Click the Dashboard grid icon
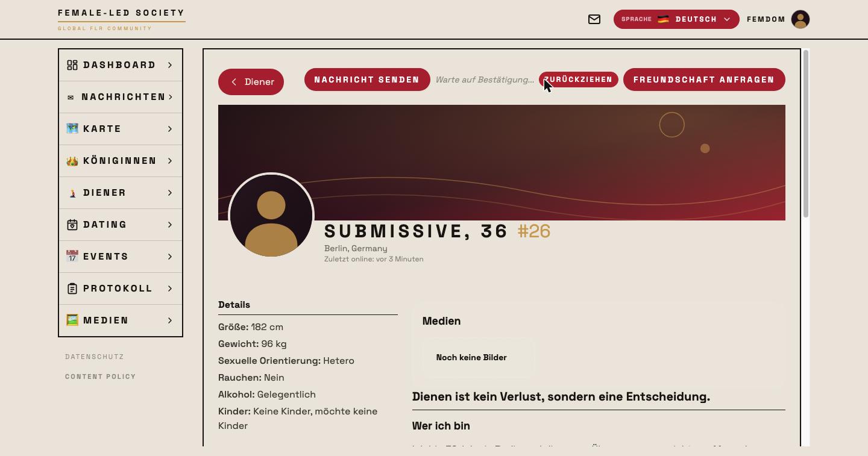Screen dimensions: 868x456 pyautogui.click(x=72, y=65)
